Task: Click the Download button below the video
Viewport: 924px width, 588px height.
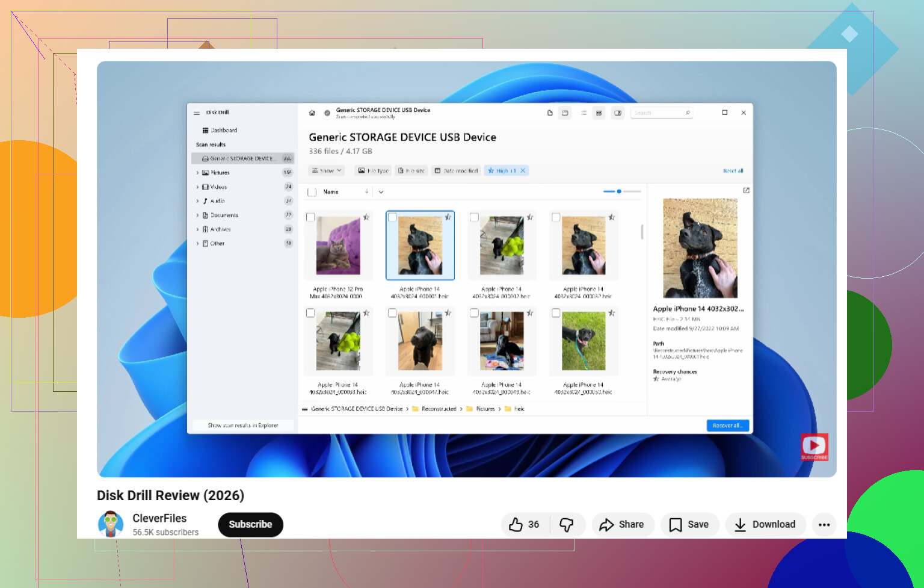Action: click(765, 525)
